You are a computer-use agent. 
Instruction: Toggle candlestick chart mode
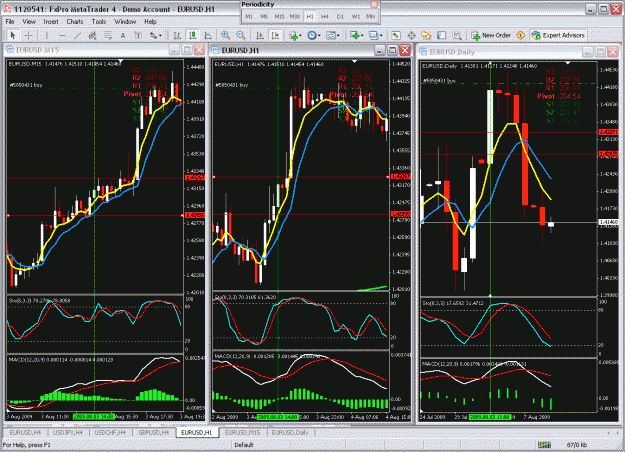[x=193, y=35]
